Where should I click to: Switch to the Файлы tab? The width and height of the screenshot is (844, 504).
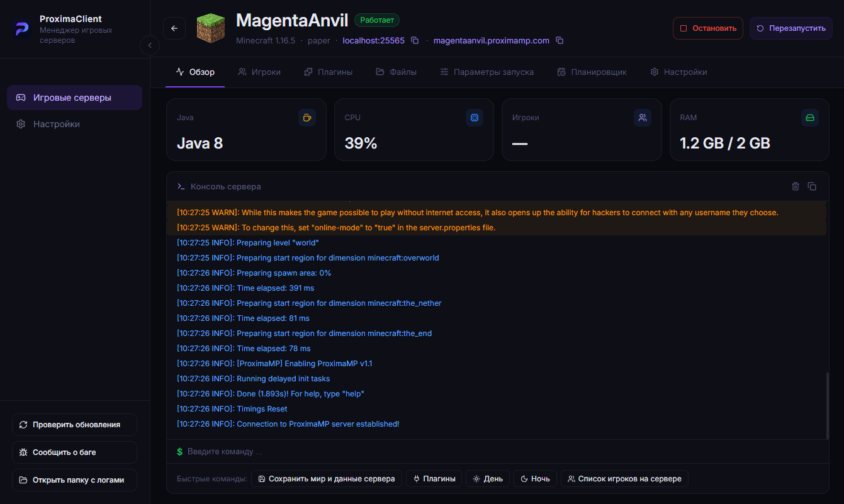[397, 72]
